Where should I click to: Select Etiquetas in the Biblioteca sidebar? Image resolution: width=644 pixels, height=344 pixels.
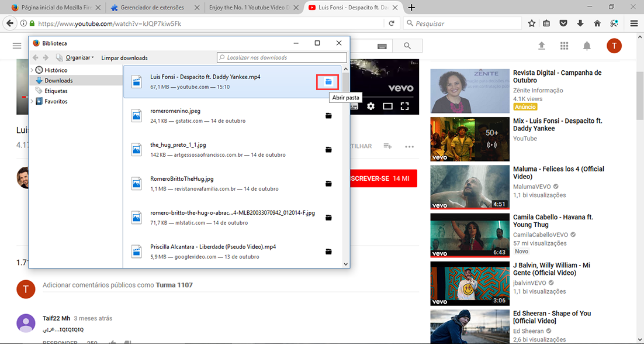tap(56, 91)
